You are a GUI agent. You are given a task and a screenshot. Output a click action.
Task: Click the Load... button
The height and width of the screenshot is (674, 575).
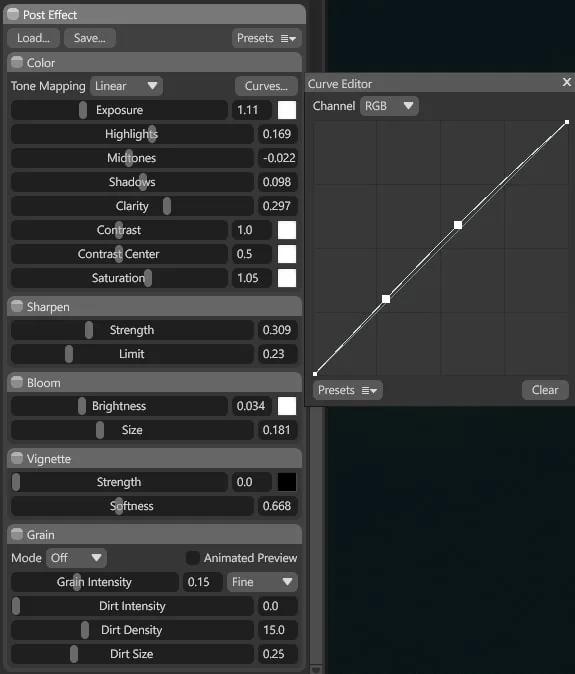point(34,38)
